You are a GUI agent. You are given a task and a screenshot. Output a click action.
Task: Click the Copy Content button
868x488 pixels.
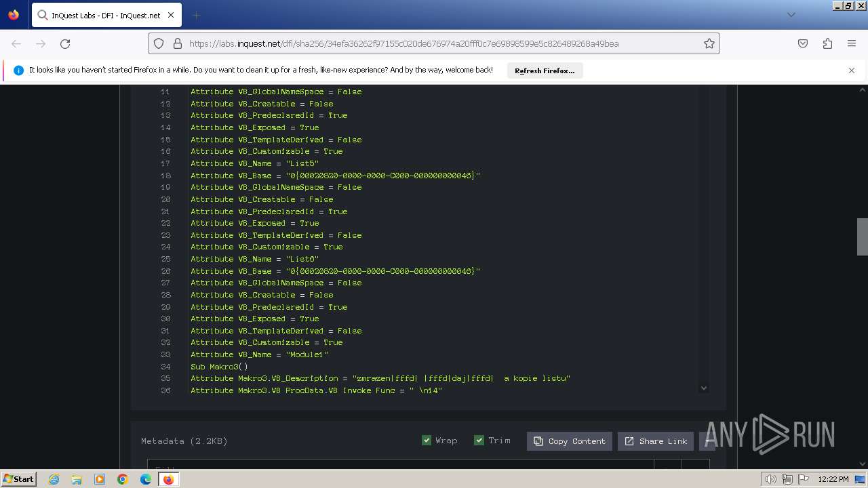click(x=570, y=441)
